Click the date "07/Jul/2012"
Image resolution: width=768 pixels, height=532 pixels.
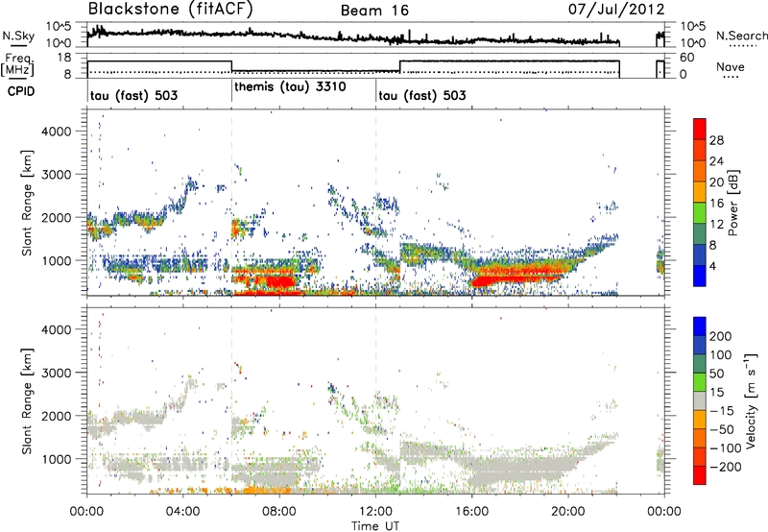(616, 10)
